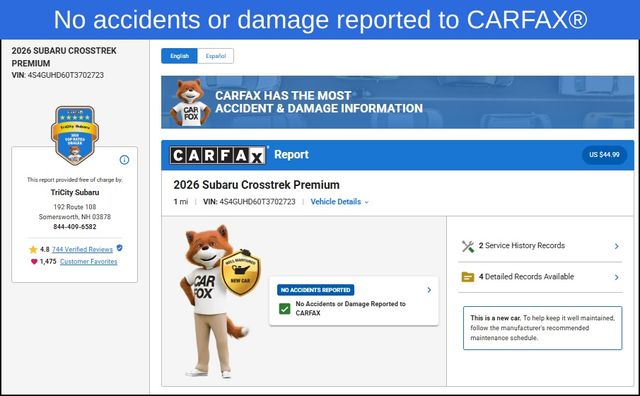
Task: Click the Car Fox mascot in banner
Action: (190, 102)
